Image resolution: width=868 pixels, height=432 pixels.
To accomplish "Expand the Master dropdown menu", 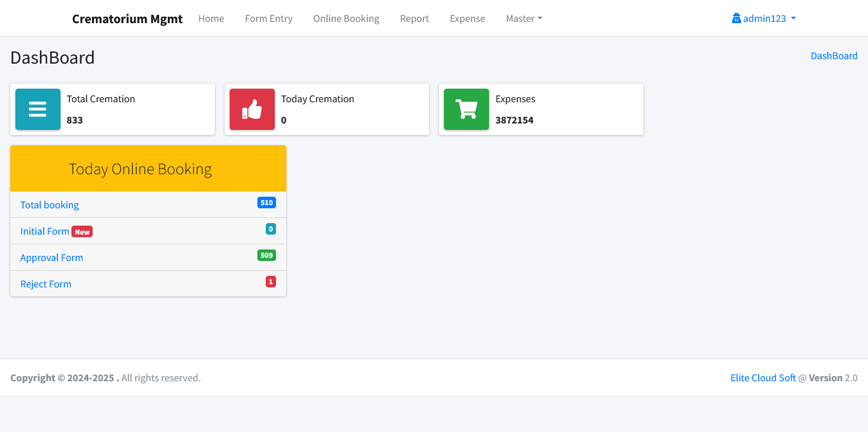I will point(524,19).
